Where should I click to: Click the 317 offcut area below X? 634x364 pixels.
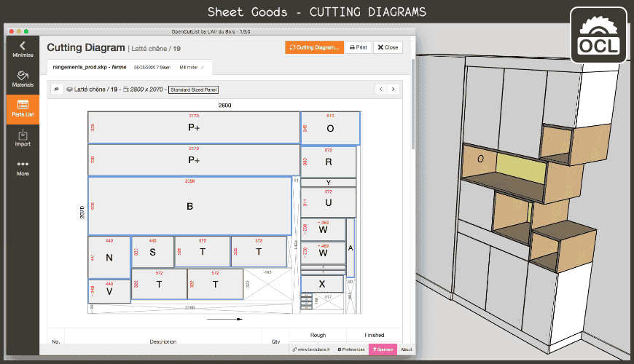click(x=328, y=301)
